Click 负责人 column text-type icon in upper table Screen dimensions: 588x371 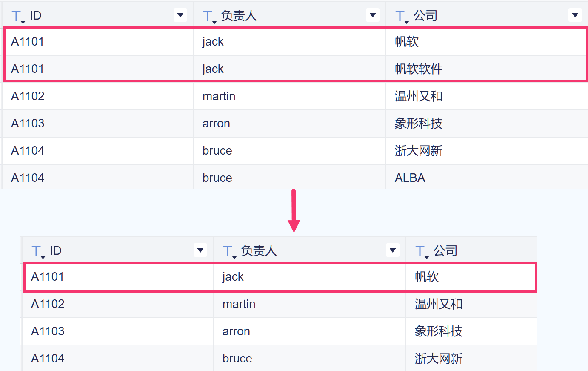208,17
